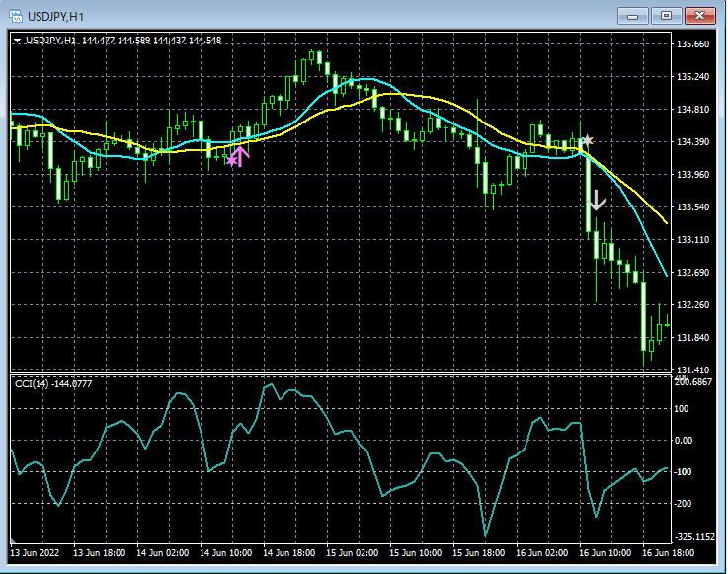Click the pink up arrow buy signal

click(242, 154)
